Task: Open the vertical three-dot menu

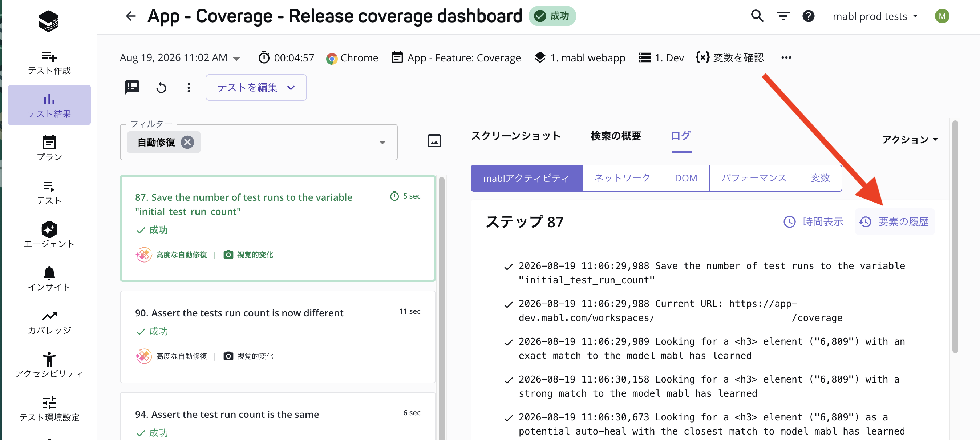Action: tap(189, 87)
